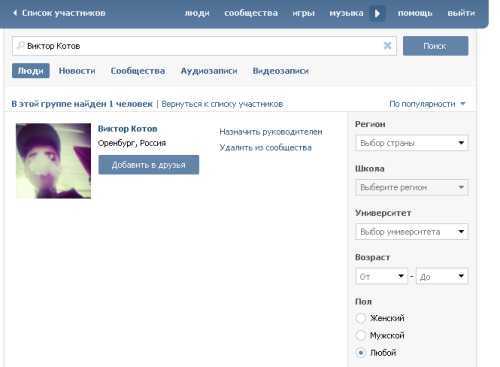Open the age До dropdown
This screenshot has height=367, width=500.
point(442,276)
